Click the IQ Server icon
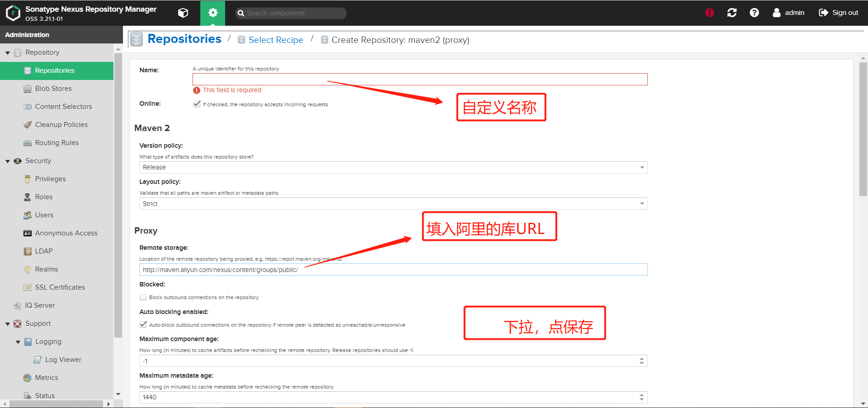Viewport: 868px width, 408px height. [17, 305]
